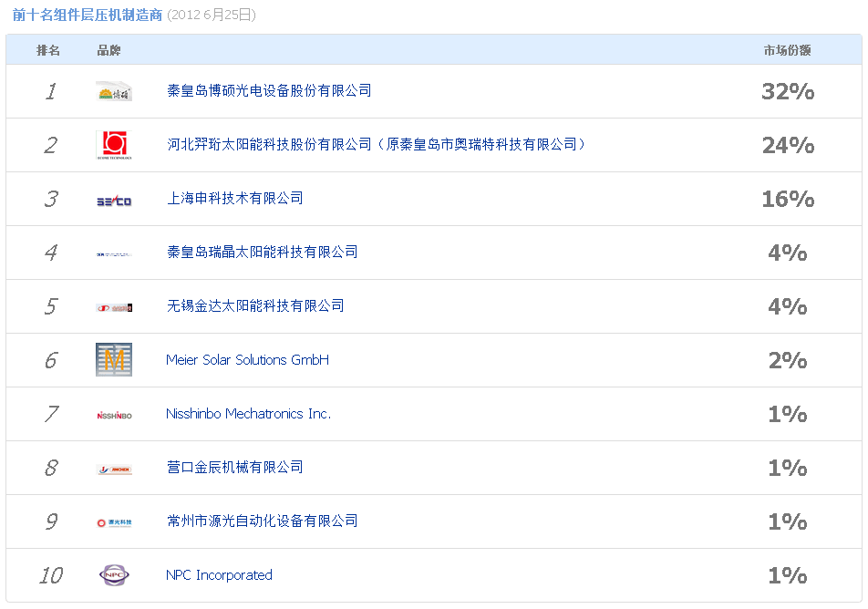Click the 上海申科 brand logo image
This screenshot has width=868, height=609.
point(114,200)
